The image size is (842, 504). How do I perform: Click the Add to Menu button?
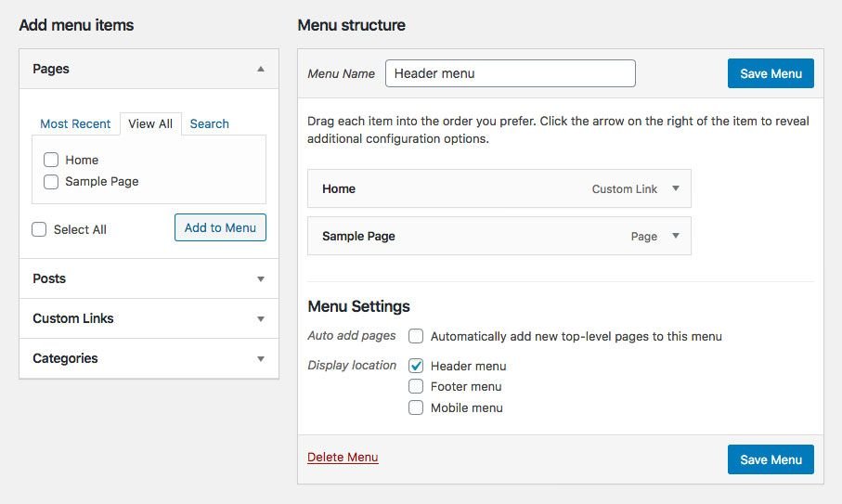[x=220, y=227]
